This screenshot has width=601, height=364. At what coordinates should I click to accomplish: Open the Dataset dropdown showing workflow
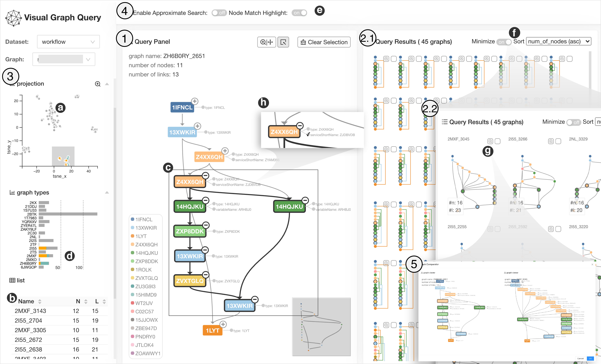click(x=68, y=42)
